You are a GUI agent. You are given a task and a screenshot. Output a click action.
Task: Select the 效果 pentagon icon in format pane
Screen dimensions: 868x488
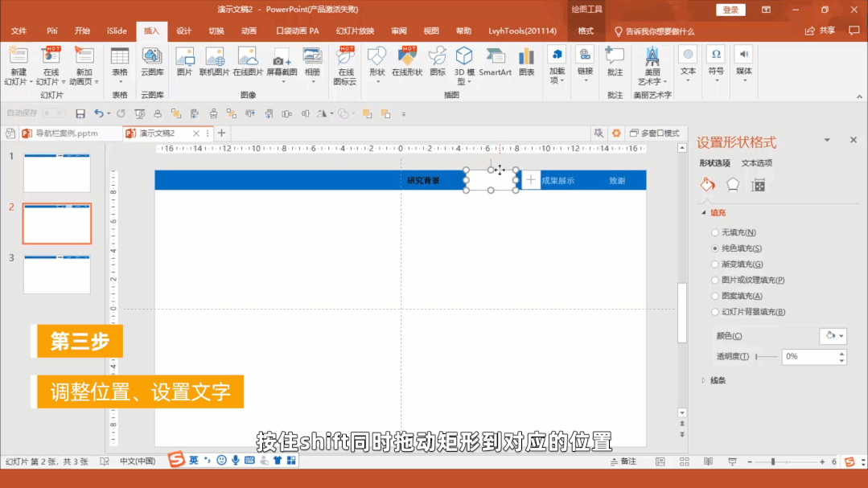[x=733, y=185]
